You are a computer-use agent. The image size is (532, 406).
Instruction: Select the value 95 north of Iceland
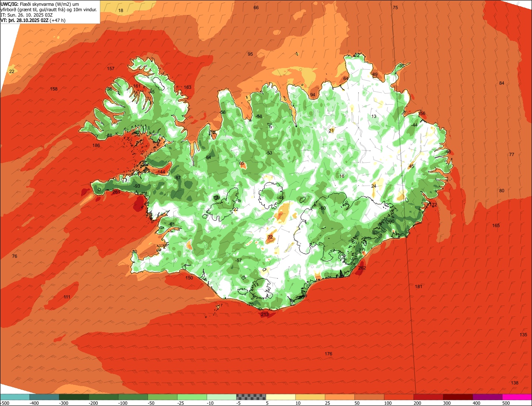250,54
